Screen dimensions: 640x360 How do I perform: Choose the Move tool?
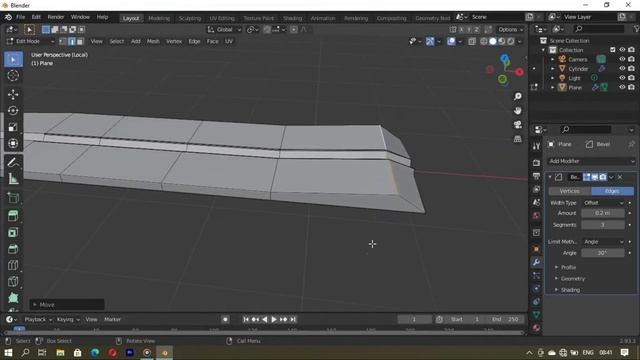coord(13,94)
